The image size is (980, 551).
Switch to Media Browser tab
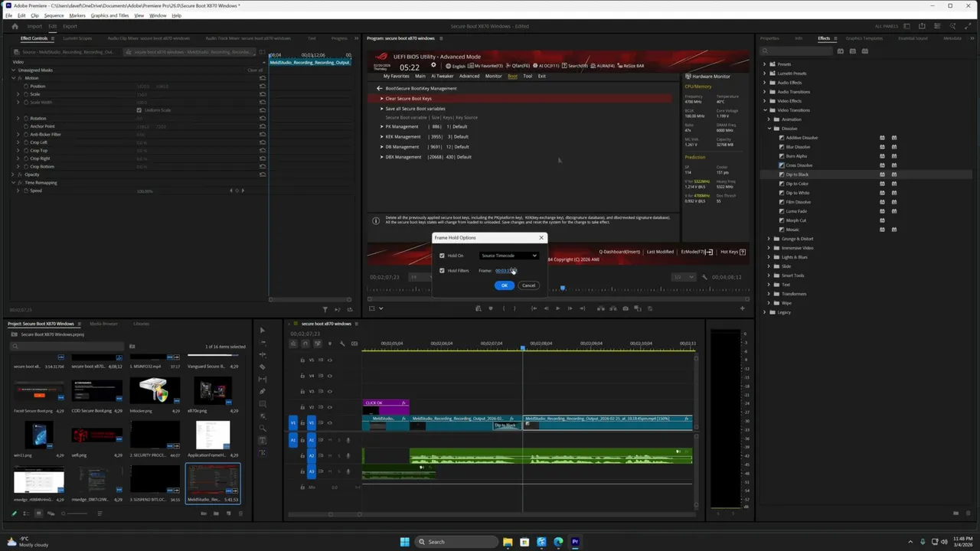pos(103,324)
